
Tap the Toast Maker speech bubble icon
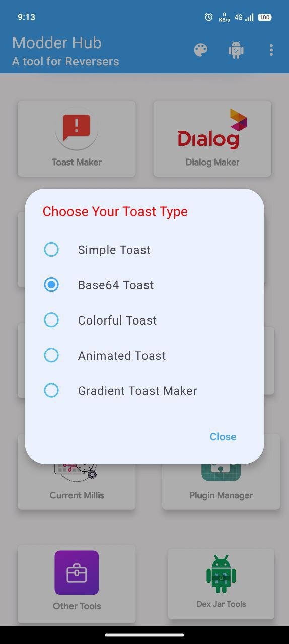77,128
